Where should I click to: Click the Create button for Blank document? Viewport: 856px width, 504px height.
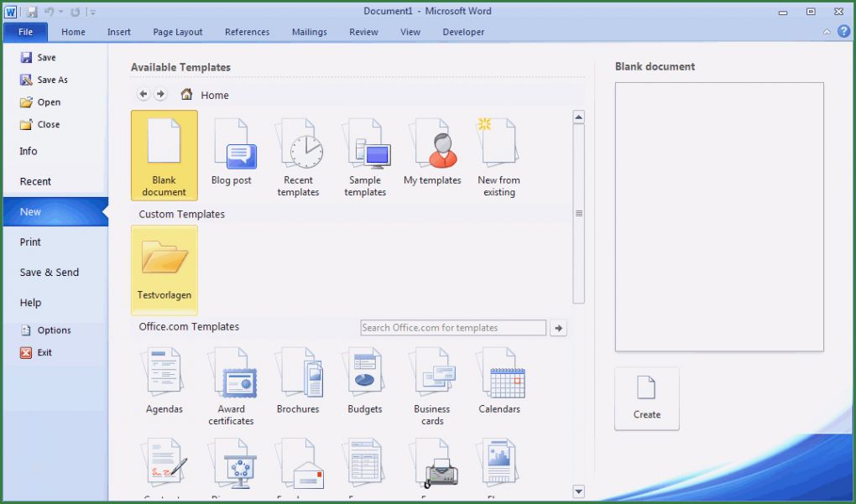point(646,398)
